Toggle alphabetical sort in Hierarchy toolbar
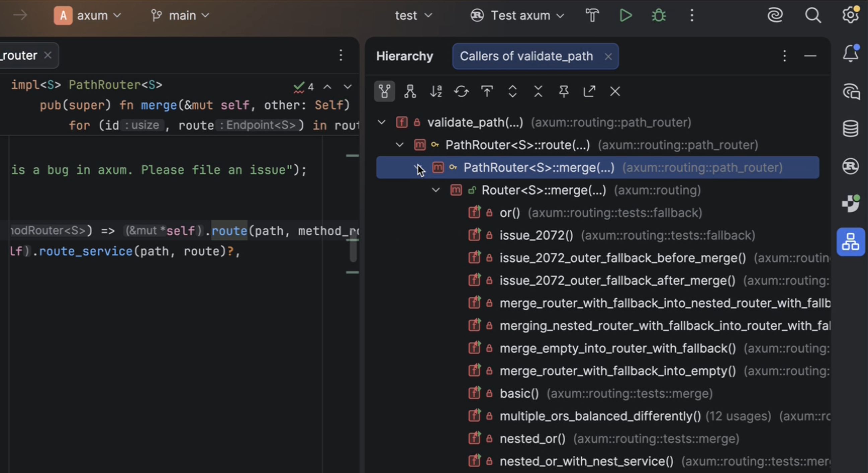The image size is (868, 473). [x=436, y=91]
